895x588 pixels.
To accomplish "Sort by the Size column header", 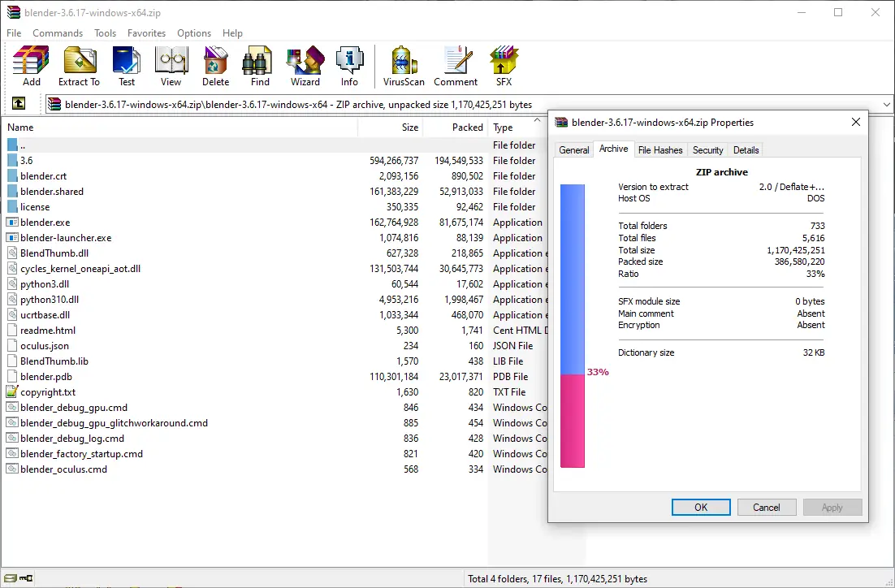I will click(391, 128).
